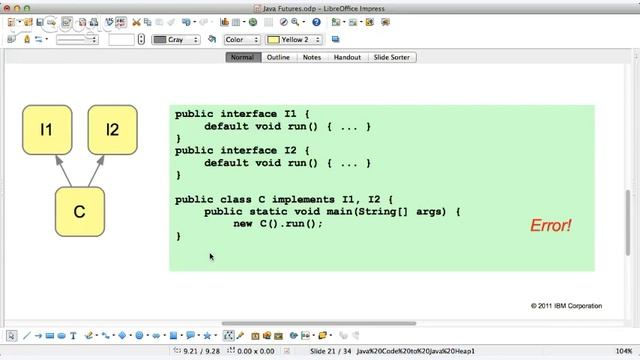
Task: Select the Curve drawing tool
Action: coord(89,336)
